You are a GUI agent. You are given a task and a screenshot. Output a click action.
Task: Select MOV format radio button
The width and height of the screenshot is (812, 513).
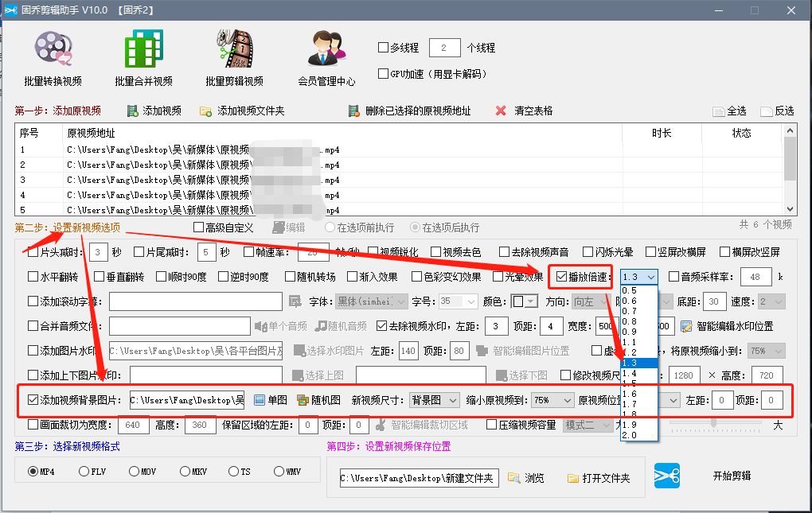click(x=134, y=471)
